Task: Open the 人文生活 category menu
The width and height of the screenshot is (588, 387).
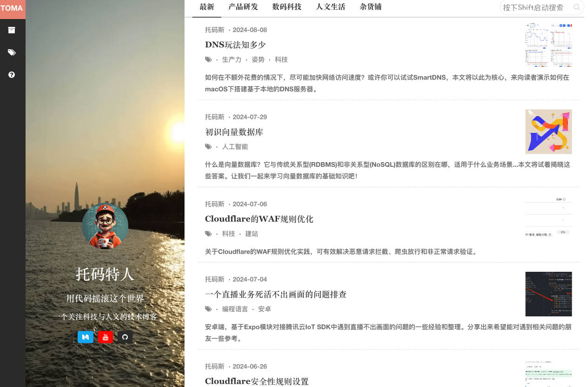Action: point(330,7)
